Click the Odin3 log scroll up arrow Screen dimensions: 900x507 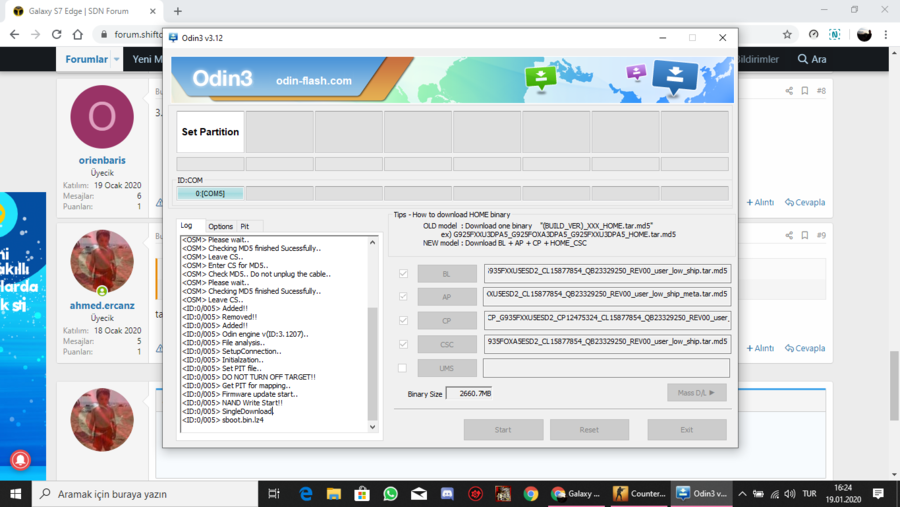[373, 242]
